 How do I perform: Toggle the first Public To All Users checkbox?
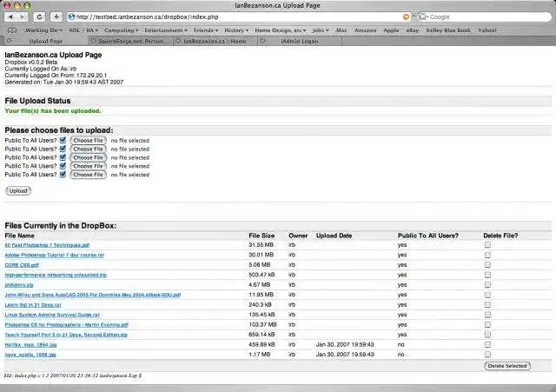(x=63, y=140)
